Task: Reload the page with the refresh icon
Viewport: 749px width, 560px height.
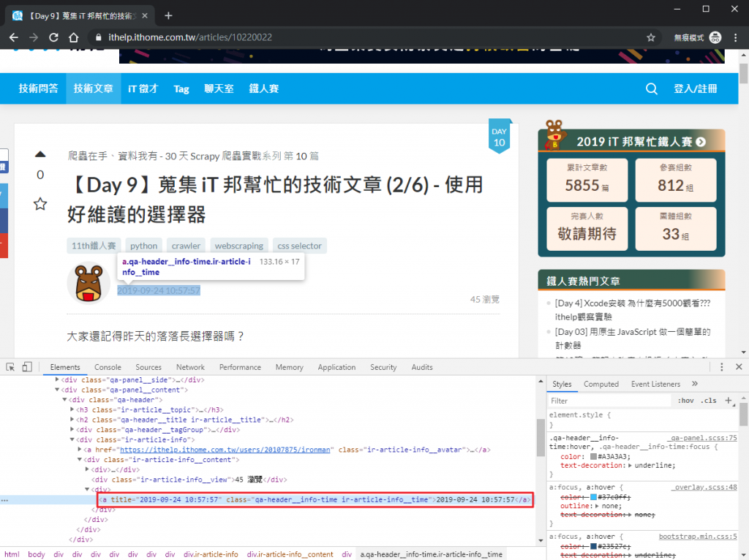Action: point(53,37)
